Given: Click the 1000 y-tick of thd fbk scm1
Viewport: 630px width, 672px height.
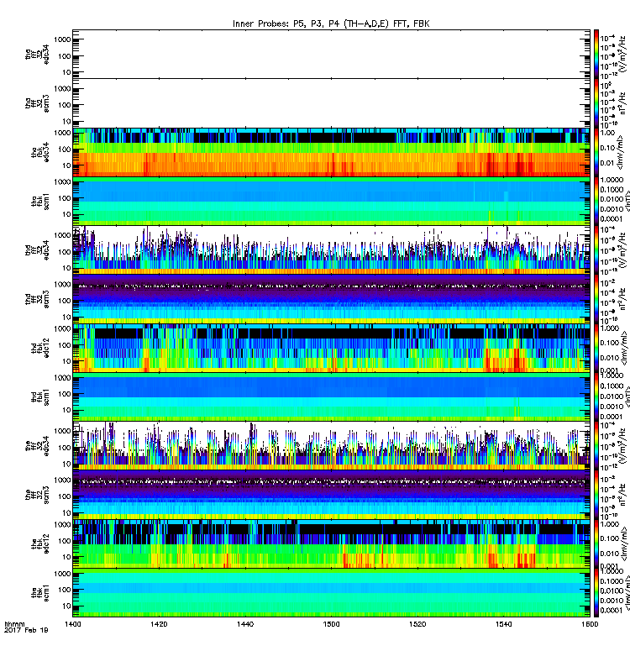Looking at the screenshot, I should pyautogui.click(x=62, y=377).
